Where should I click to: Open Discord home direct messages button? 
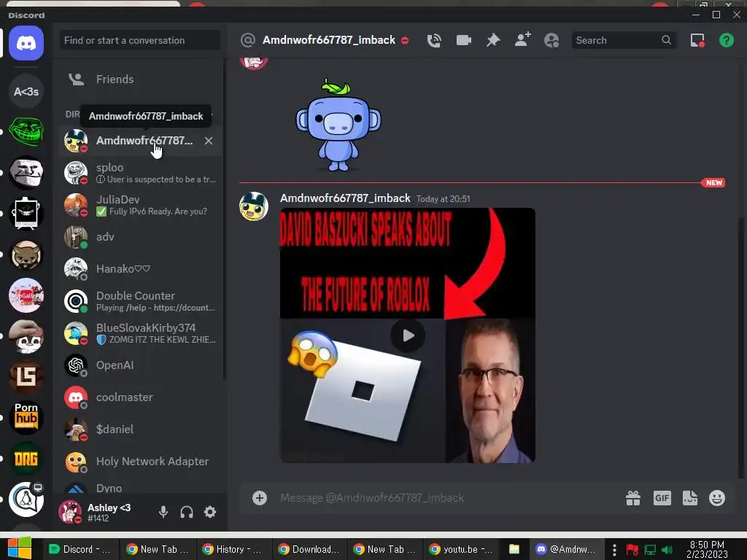pos(26,43)
